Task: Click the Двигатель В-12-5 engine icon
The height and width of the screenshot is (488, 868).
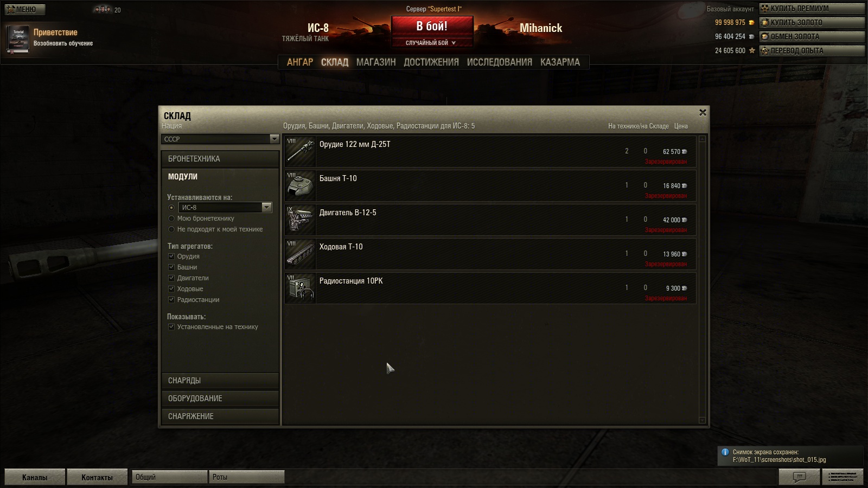Action: tap(300, 220)
